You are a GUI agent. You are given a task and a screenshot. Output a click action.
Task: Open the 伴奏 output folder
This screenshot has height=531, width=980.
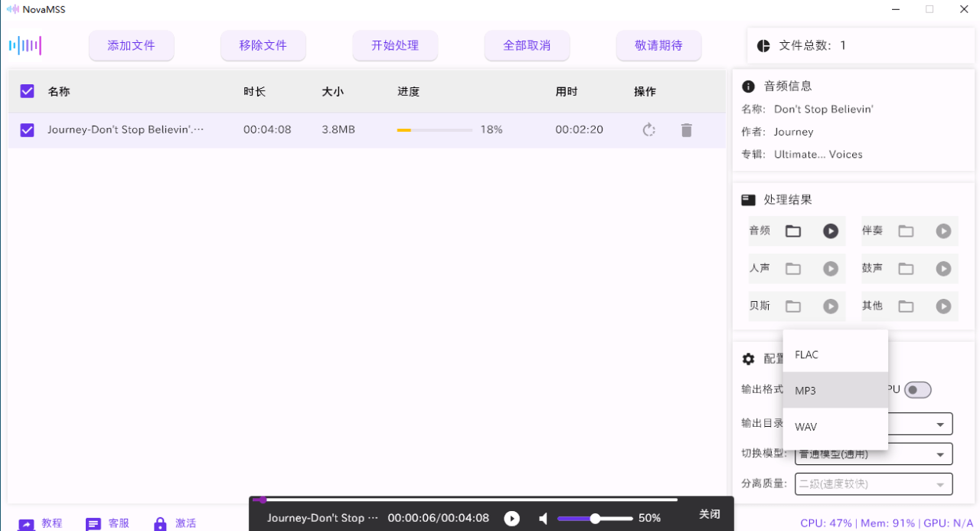pos(906,231)
